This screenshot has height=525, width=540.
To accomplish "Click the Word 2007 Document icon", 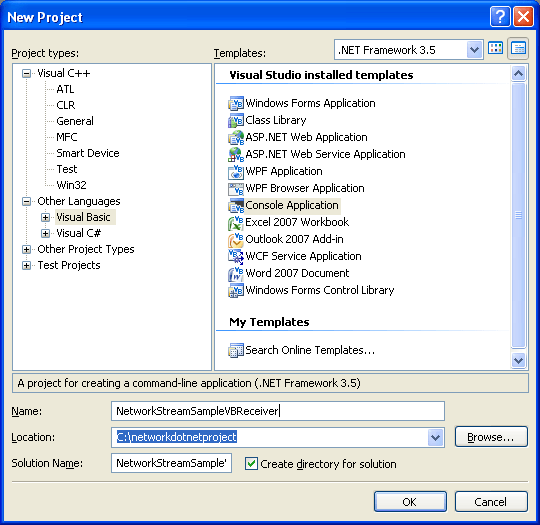I will 236,274.
